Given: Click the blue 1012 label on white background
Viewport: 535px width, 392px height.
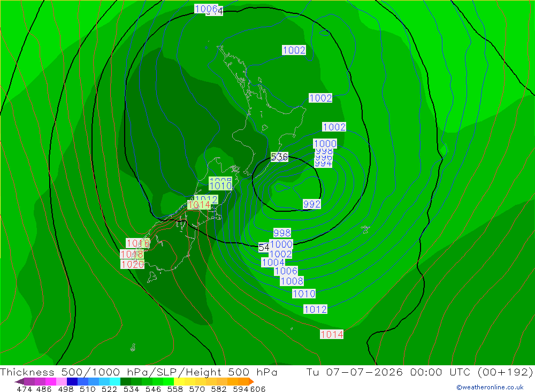Looking at the screenshot, I should 315,309.
